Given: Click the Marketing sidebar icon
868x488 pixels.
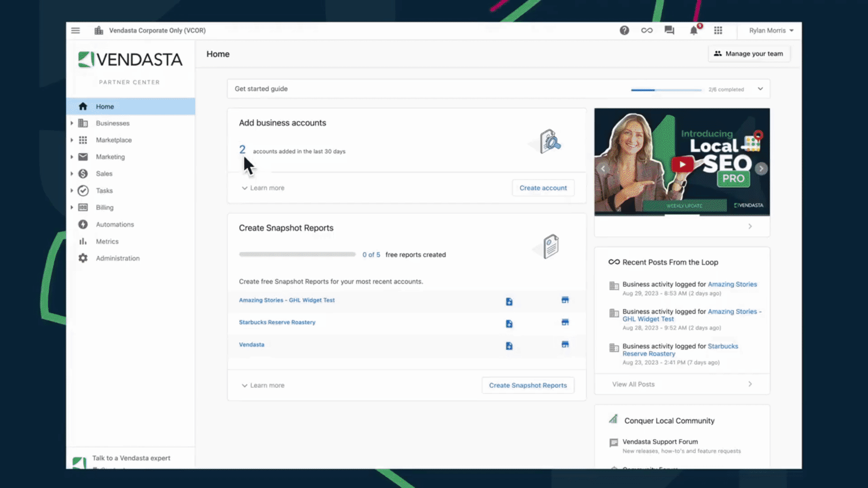Looking at the screenshot, I should point(83,156).
